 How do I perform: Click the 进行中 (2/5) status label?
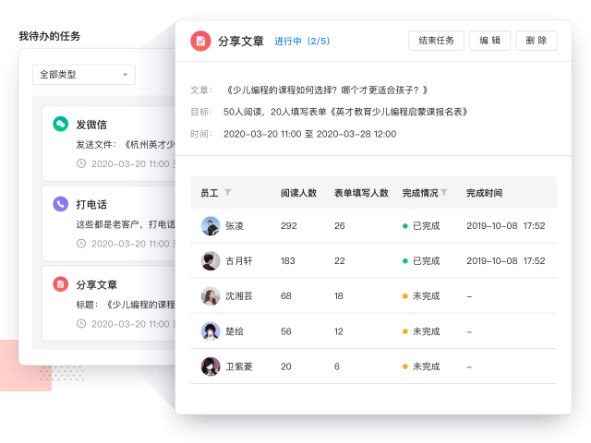[x=302, y=41]
